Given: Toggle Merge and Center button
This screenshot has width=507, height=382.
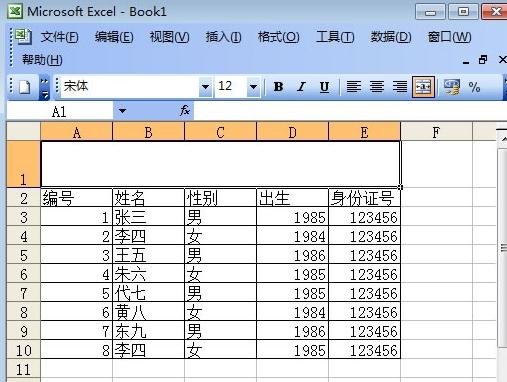Looking at the screenshot, I should tap(423, 87).
